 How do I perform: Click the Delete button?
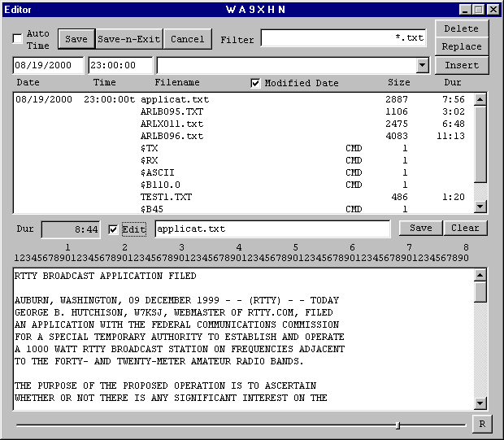462,28
